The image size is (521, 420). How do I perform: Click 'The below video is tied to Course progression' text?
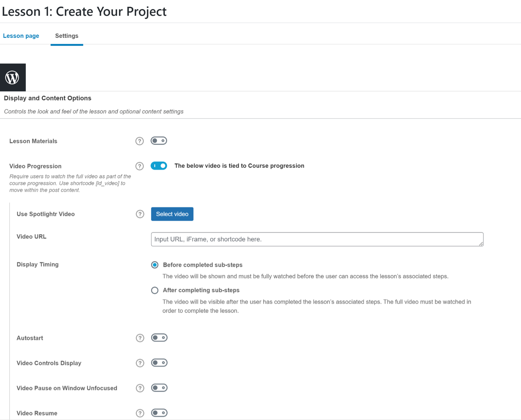coord(239,166)
